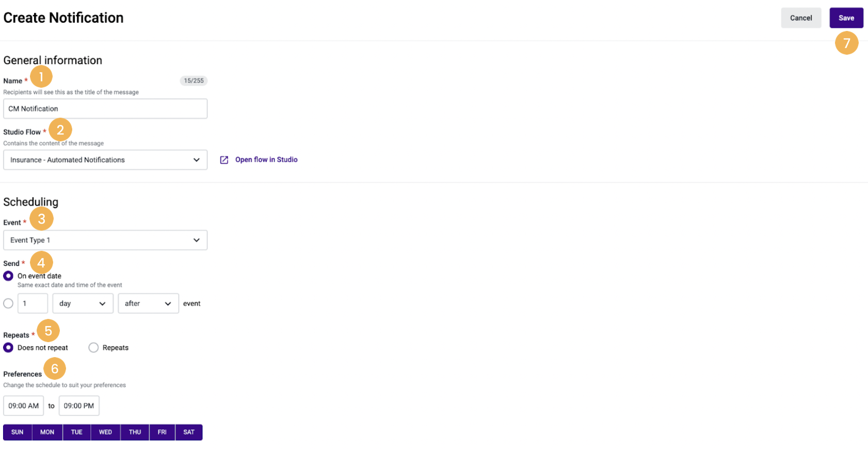The width and height of the screenshot is (868, 450).
Task: Toggle the THU day button
Action: pyautogui.click(x=135, y=432)
